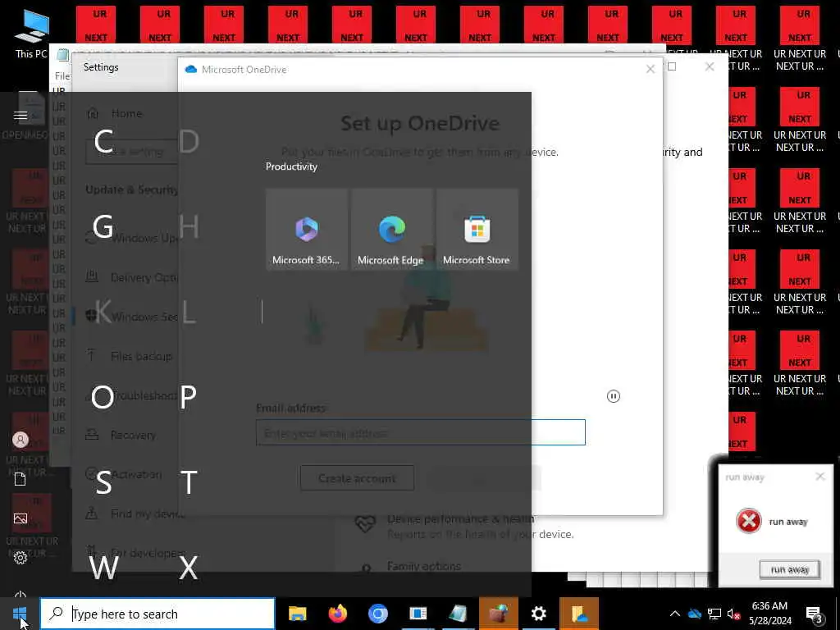Switch to the cloud file taskbar app
The image size is (840, 630).
[579, 614]
